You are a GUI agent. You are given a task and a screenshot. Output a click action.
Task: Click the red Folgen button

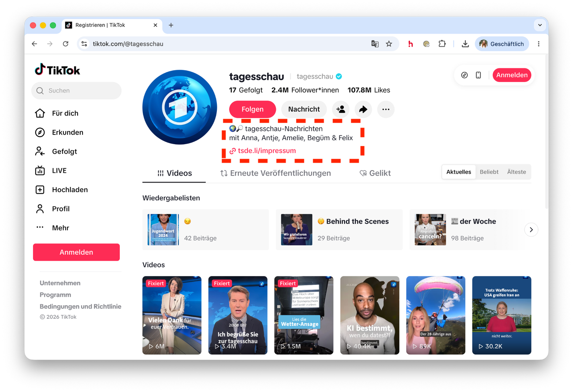[253, 109]
